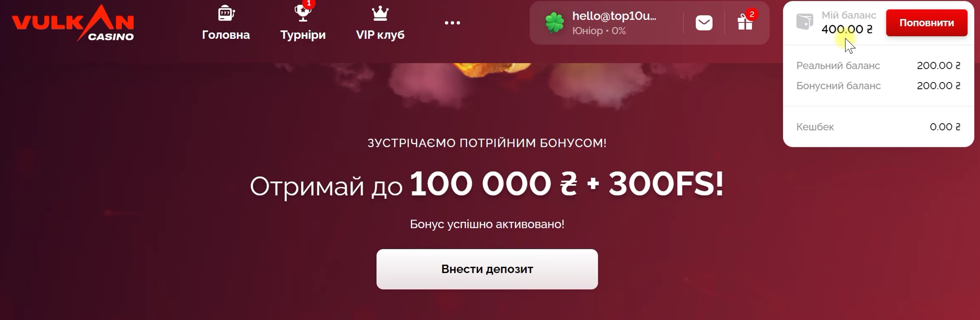This screenshot has height=320, width=980.
Task: Click the red Поповнити button
Action: (x=926, y=23)
